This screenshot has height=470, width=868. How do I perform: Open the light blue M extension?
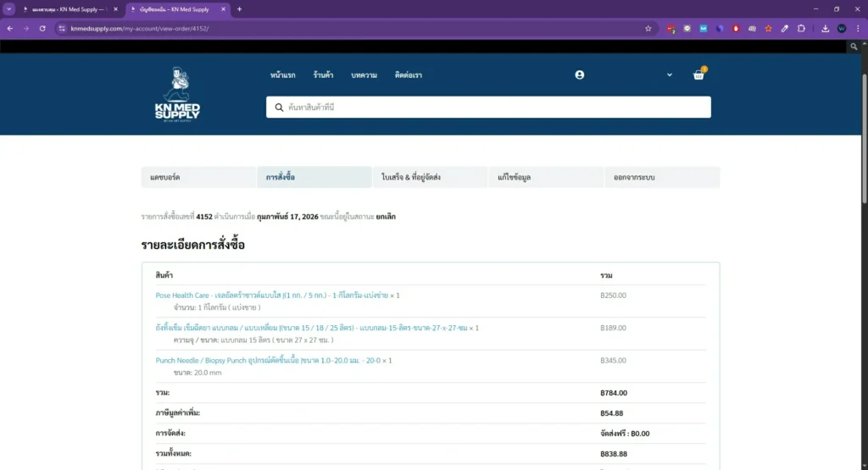coord(703,28)
